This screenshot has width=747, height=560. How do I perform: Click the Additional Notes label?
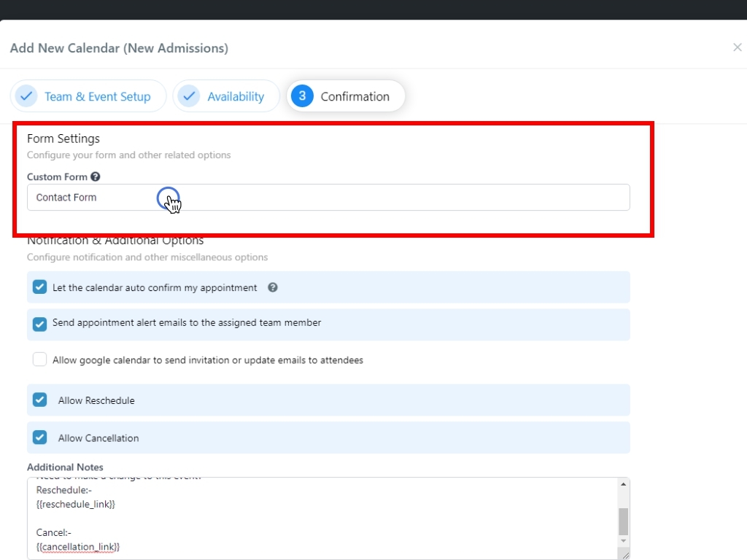pyautogui.click(x=65, y=467)
